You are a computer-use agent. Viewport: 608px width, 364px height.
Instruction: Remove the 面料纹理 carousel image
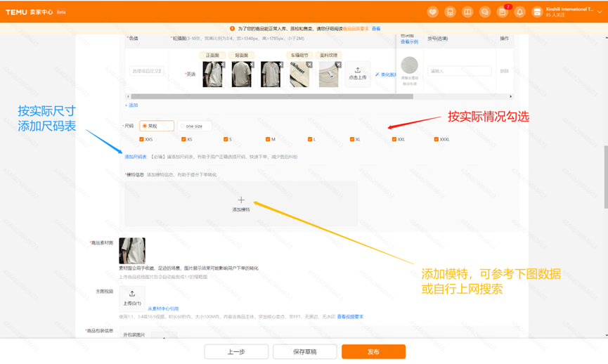click(x=338, y=65)
